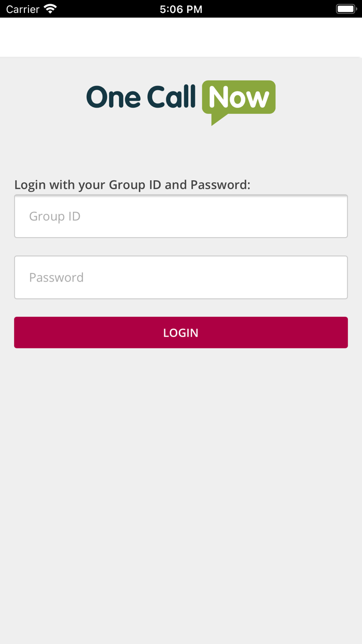
Task: Tap the login instruction heading text
Action: [x=132, y=185]
